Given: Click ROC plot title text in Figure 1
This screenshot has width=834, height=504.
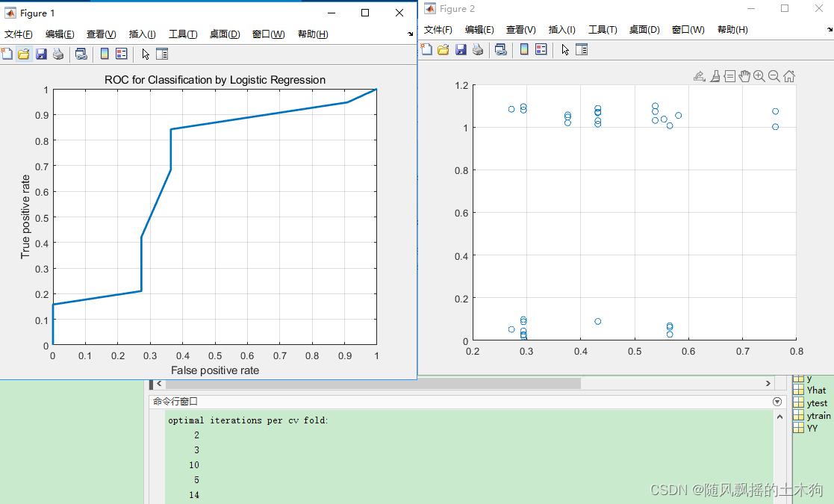Looking at the screenshot, I should pos(215,80).
